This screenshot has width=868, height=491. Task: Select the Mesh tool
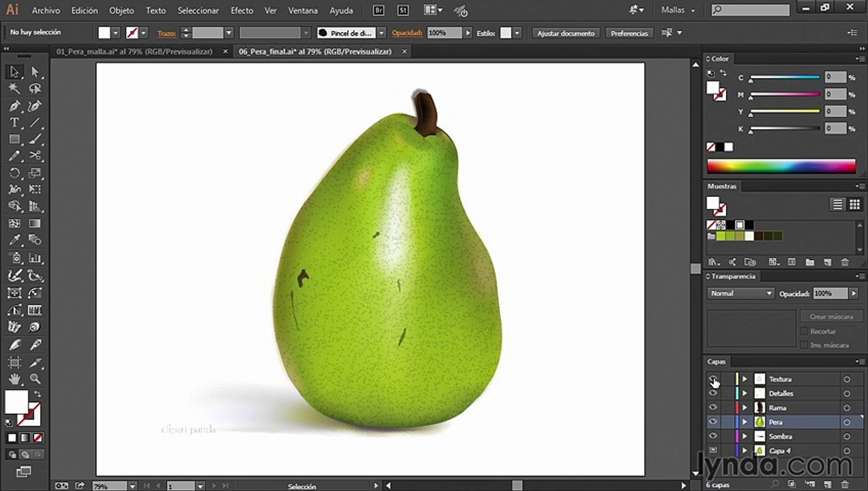tap(14, 224)
